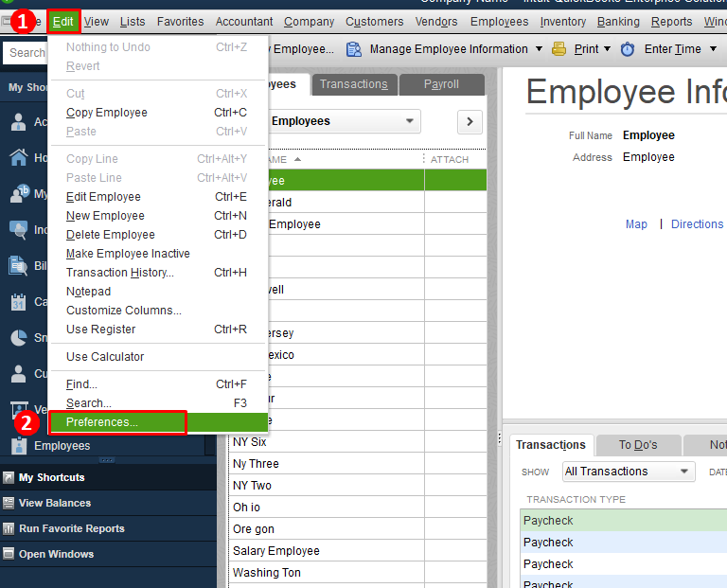Choose Search from the Edit menu
This screenshot has width=727, height=588.
[x=158, y=403]
